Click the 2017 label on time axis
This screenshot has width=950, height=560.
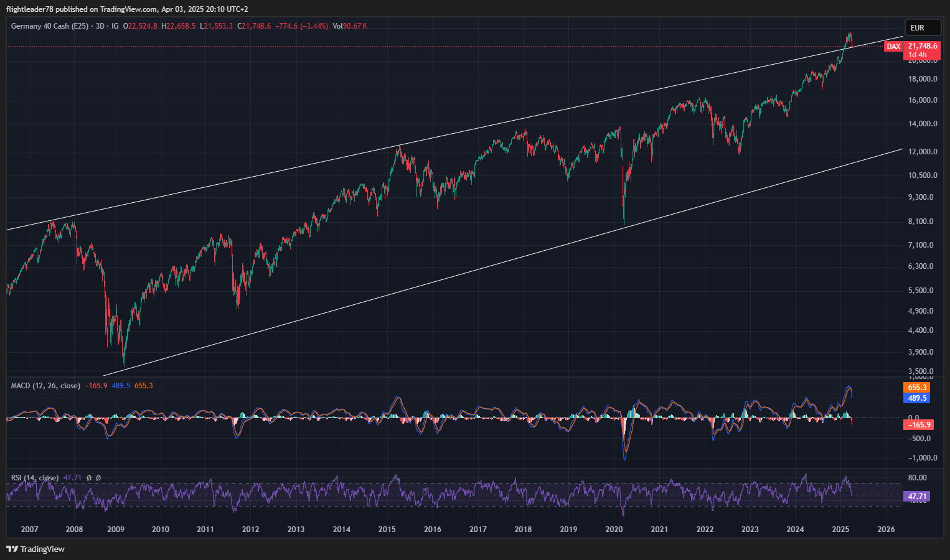(477, 530)
